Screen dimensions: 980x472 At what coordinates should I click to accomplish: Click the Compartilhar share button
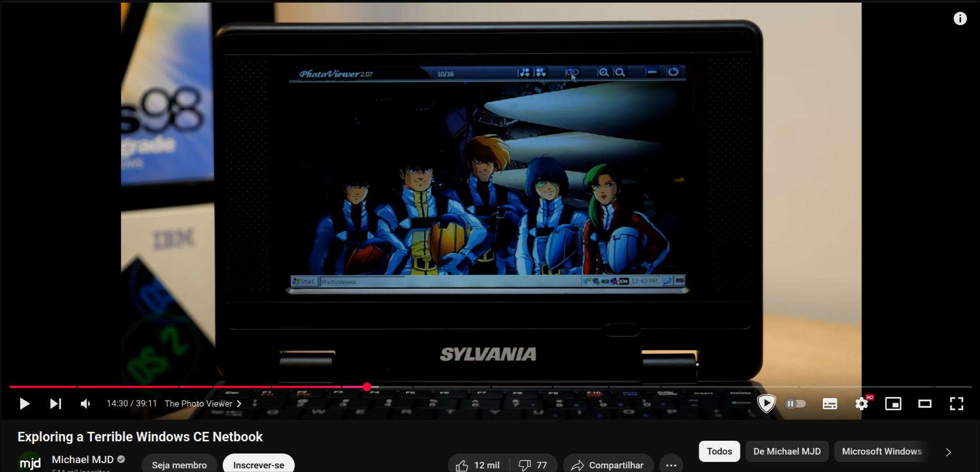(x=608, y=465)
